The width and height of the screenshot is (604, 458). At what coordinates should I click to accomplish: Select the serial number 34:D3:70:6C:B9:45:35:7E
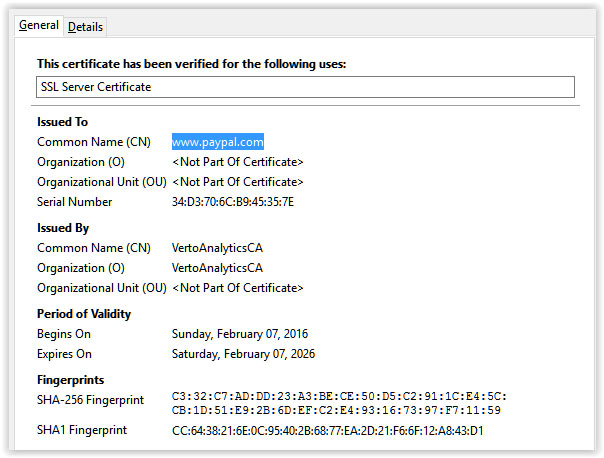233,202
